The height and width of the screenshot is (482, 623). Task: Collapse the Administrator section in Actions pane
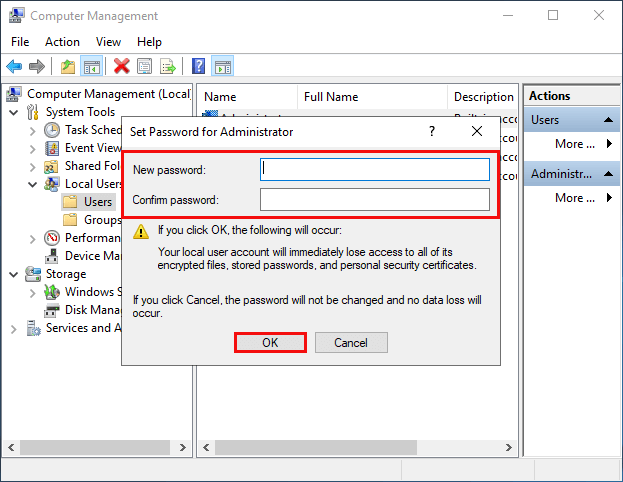(x=608, y=174)
